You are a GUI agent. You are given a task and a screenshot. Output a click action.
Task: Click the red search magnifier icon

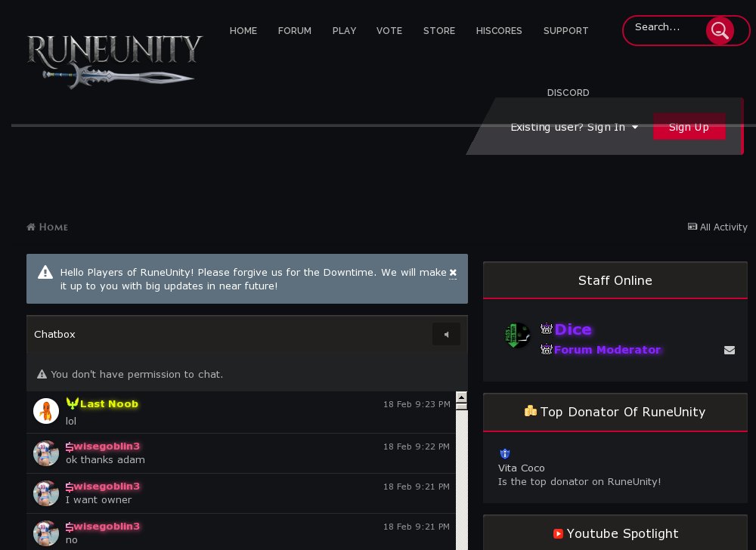click(x=720, y=31)
